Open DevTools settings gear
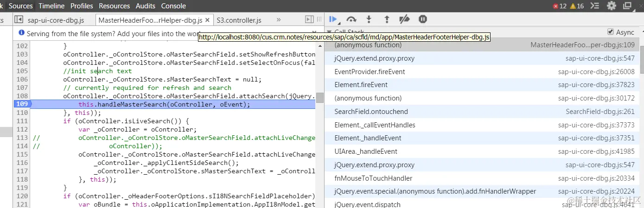644x208 pixels. click(612, 6)
